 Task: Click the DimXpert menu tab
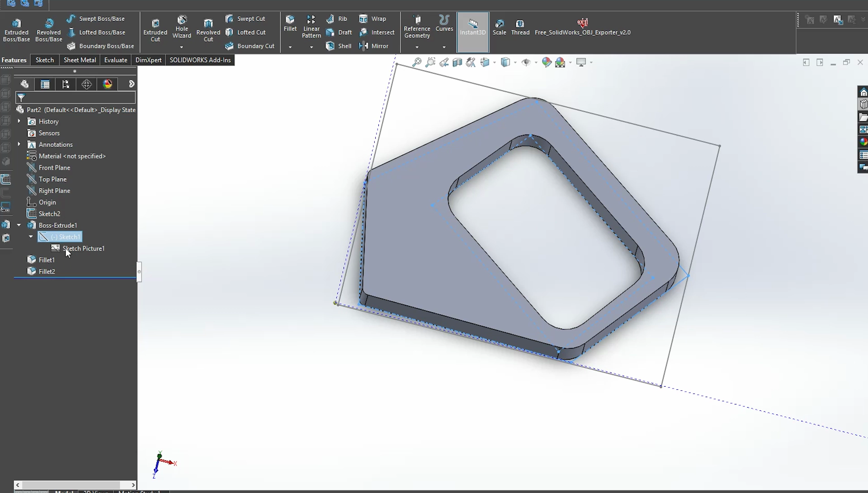(148, 60)
